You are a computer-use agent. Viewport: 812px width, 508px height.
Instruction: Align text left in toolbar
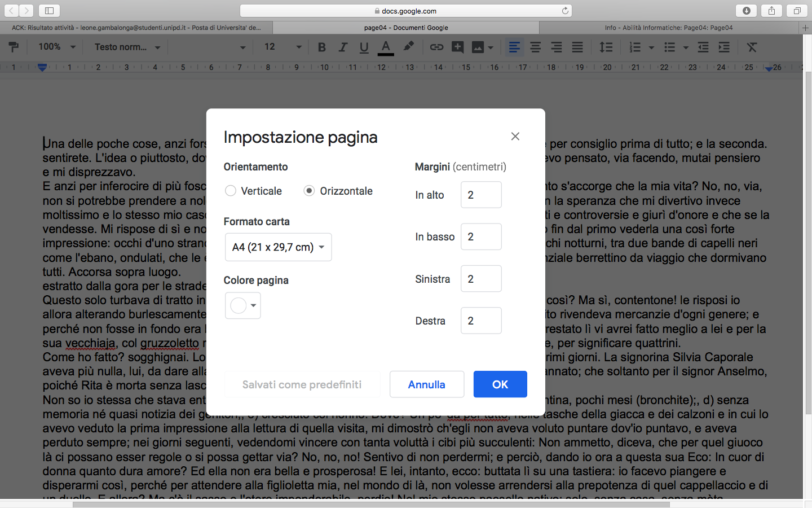pyautogui.click(x=514, y=47)
